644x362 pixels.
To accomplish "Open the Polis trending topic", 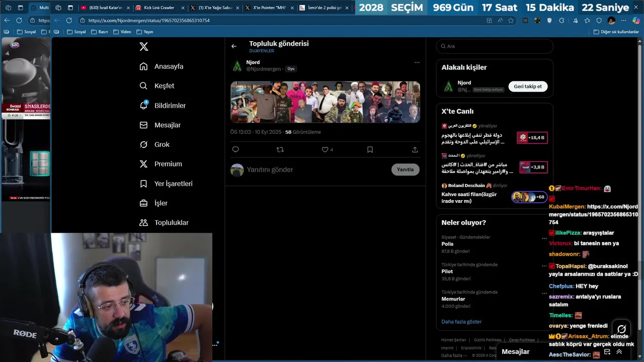I will coord(447,244).
